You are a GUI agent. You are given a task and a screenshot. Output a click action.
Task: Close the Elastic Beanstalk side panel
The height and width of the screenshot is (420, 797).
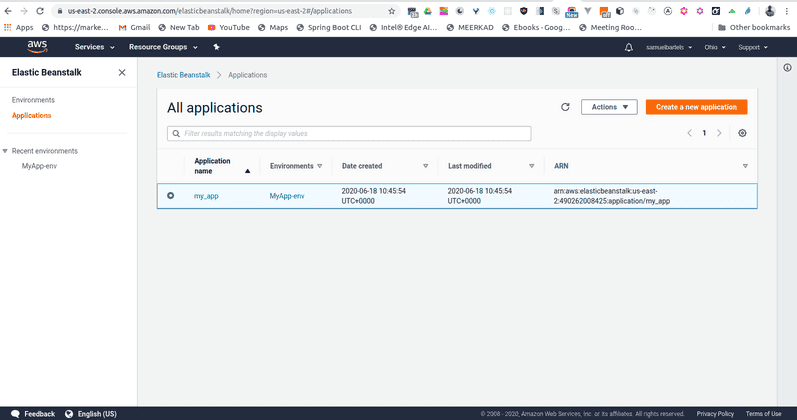click(x=122, y=73)
